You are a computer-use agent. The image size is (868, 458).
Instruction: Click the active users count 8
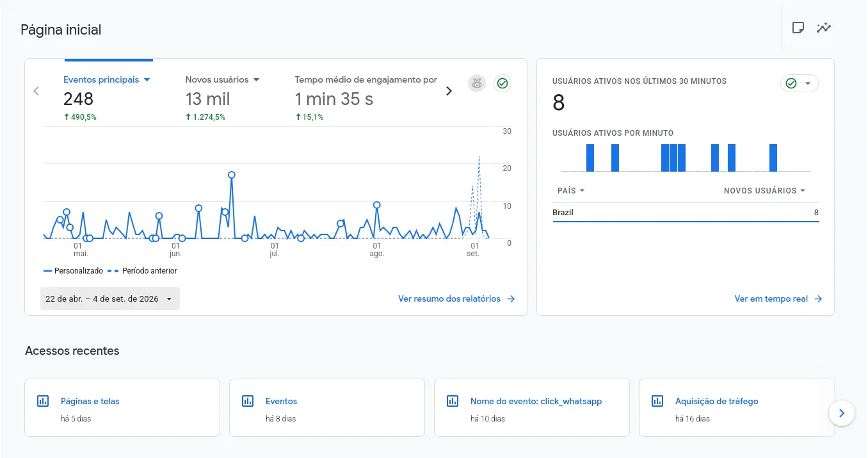click(558, 102)
